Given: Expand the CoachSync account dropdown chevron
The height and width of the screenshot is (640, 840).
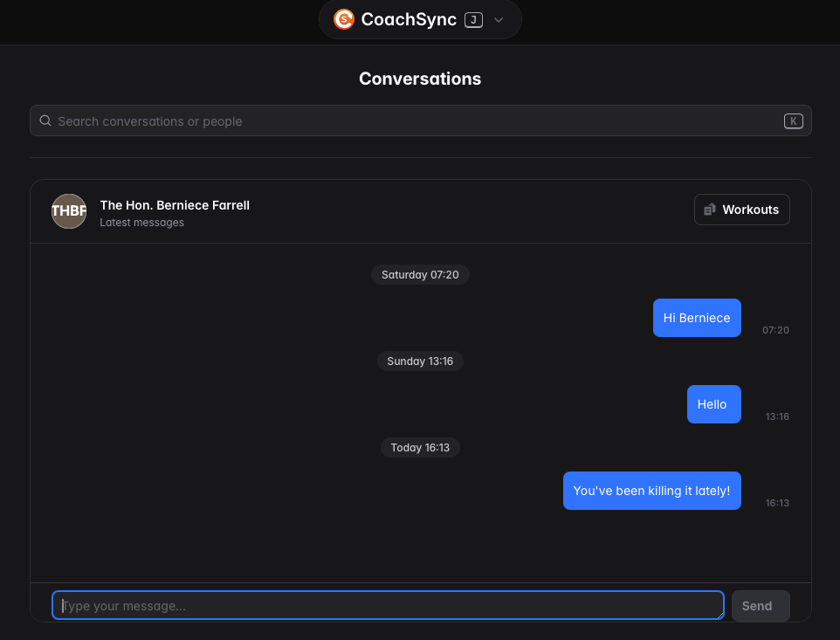Looking at the screenshot, I should (498, 19).
